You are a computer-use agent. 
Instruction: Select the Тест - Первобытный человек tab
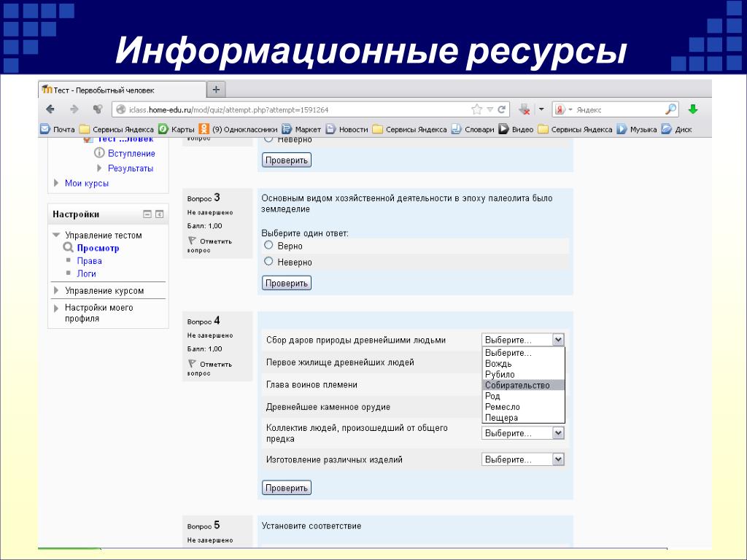pos(122,90)
